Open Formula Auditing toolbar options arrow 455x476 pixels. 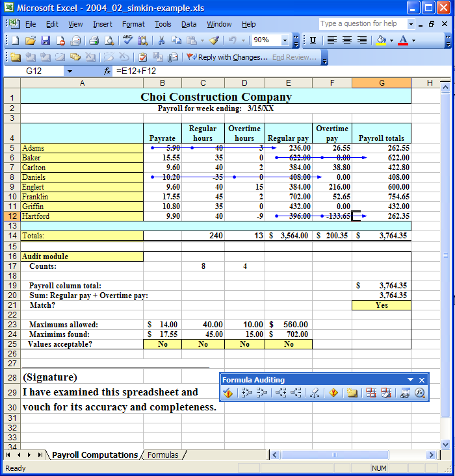coord(410,380)
